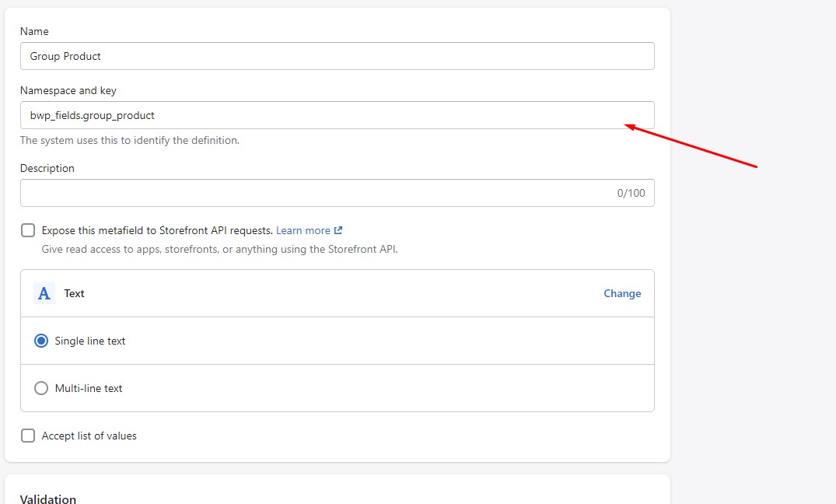Screen dimensions: 836x504
Task: Click the 'Description' field label
Action: (47, 168)
